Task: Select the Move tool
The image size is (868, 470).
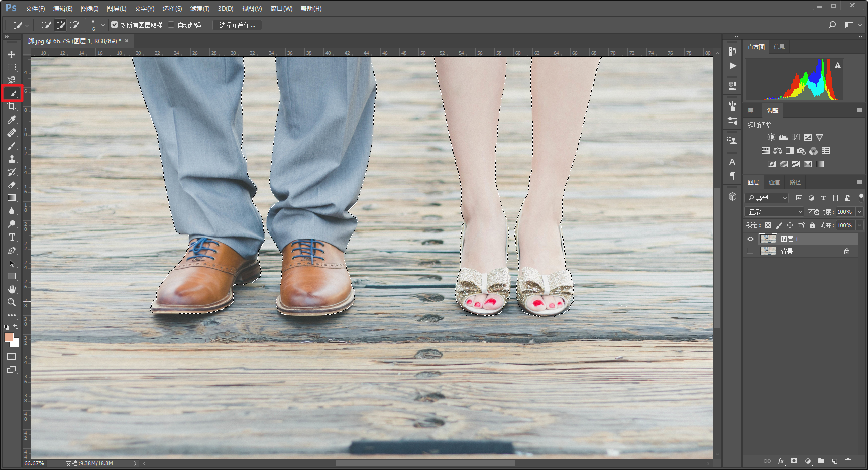Action: point(11,54)
